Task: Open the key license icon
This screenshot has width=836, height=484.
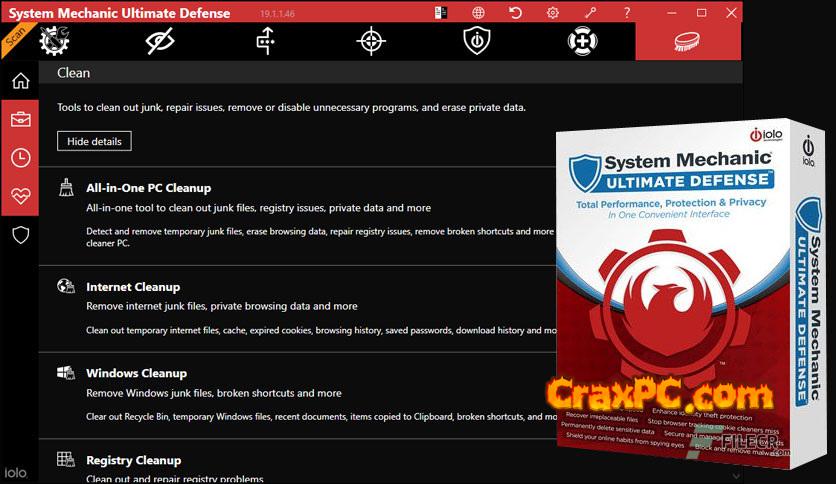Action: pyautogui.click(x=590, y=13)
